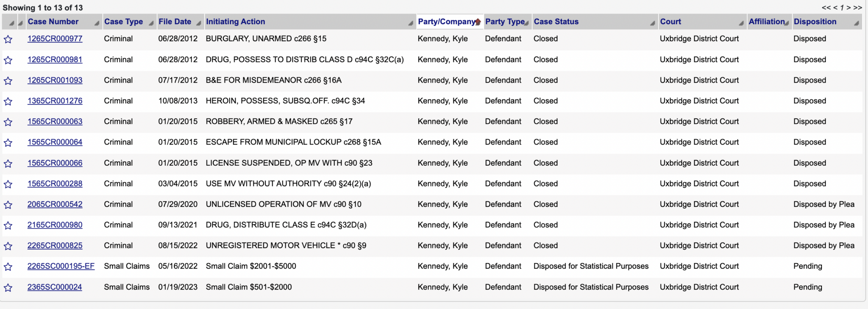This screenshot has width=868, height=309.
Task: Star the 1565CR000288 use MV case
Action: [8, 184]
